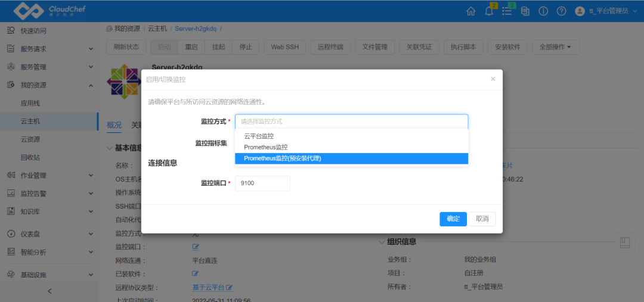This screenshot has width=644, height=302.
Task: Click Server-h2gkdq breadcrumb link
Action: click(x=196, y=29)
